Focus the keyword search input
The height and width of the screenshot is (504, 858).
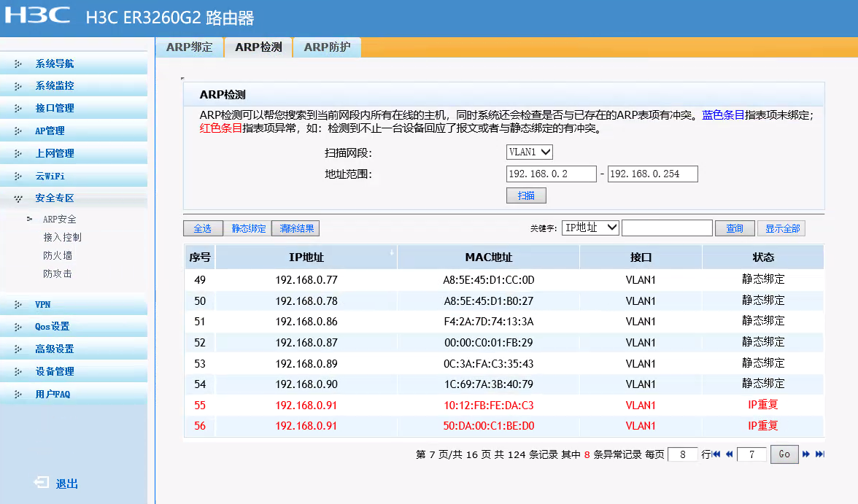click(667, 228)
